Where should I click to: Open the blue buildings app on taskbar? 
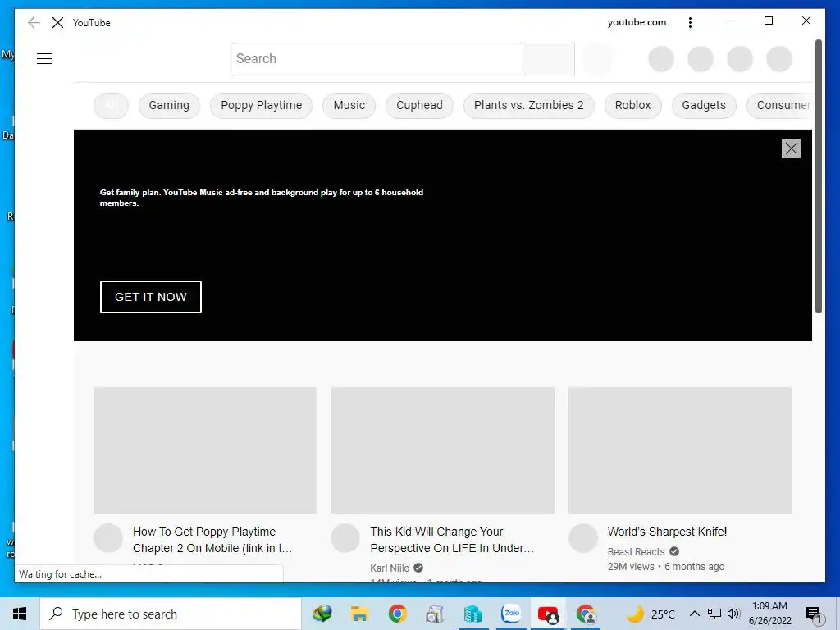[x=473, y=614]
